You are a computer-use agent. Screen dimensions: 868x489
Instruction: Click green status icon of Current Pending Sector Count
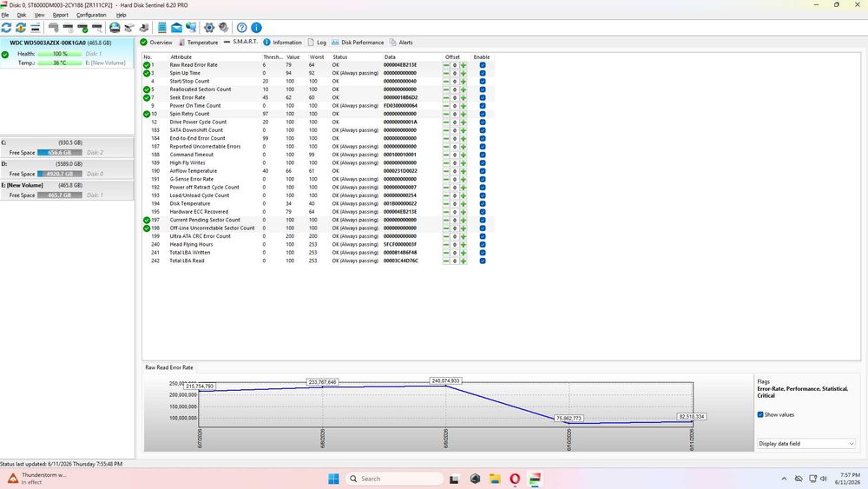[x=147, y=220]
